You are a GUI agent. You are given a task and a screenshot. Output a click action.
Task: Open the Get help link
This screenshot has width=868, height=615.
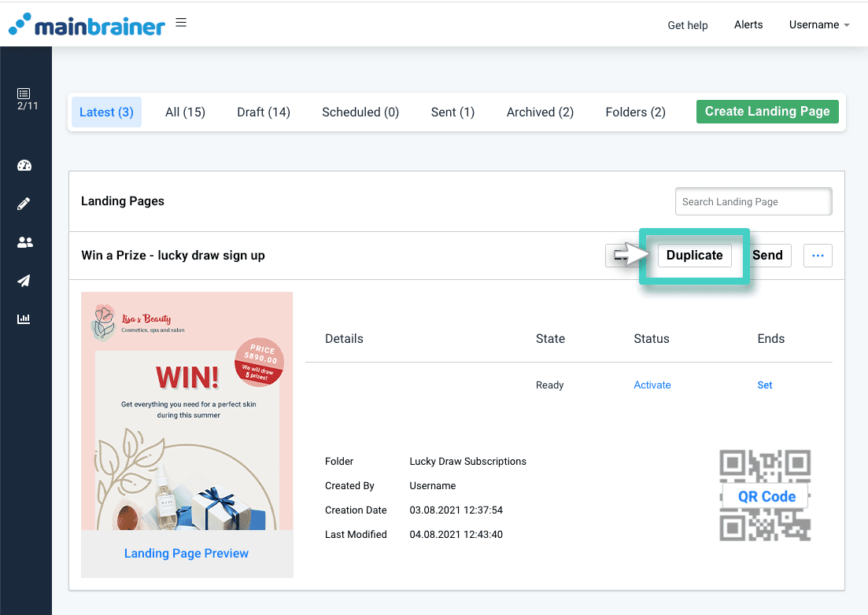point(688,25)
